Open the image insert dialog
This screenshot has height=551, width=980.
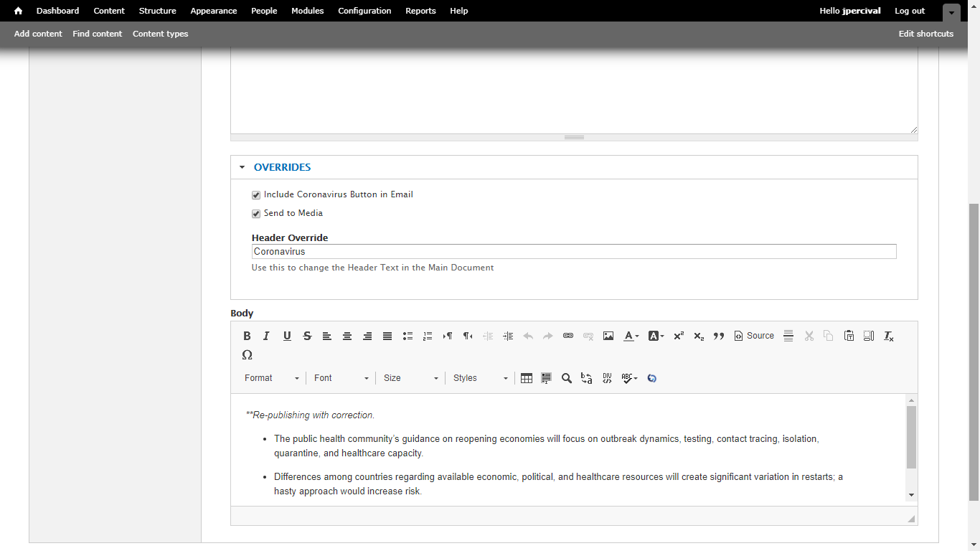click(x=608, y=336)
